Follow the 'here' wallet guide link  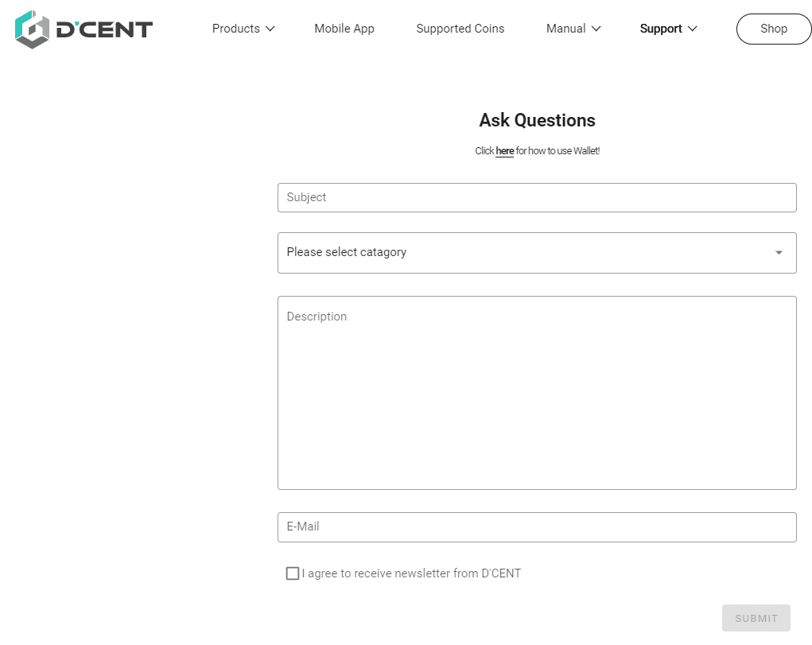coord(504,151)
